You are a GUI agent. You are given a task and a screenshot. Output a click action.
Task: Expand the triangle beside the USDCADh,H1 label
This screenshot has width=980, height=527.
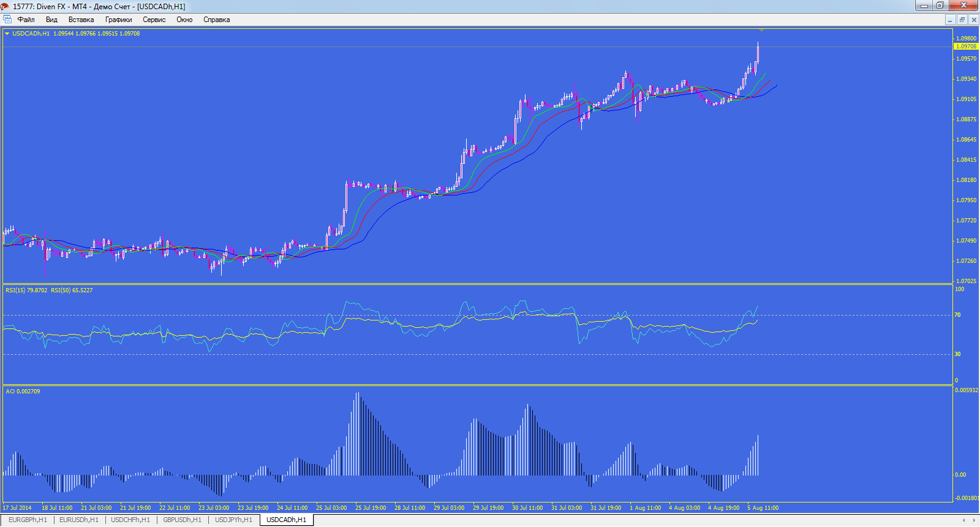[x=7, y=34]
